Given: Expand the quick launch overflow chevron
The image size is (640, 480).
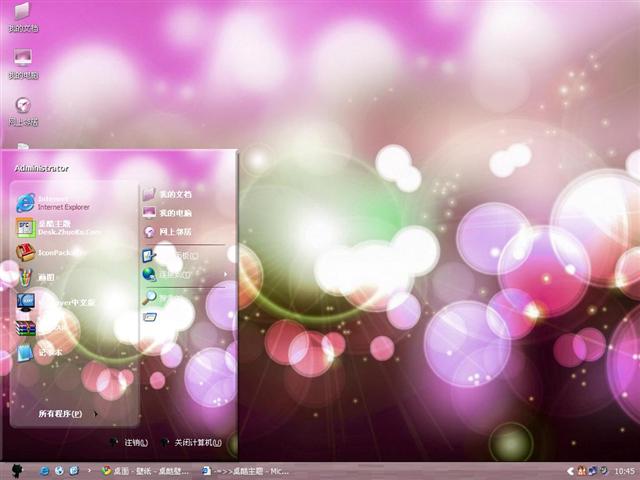Looking at the screenshot, I should 89,471.
